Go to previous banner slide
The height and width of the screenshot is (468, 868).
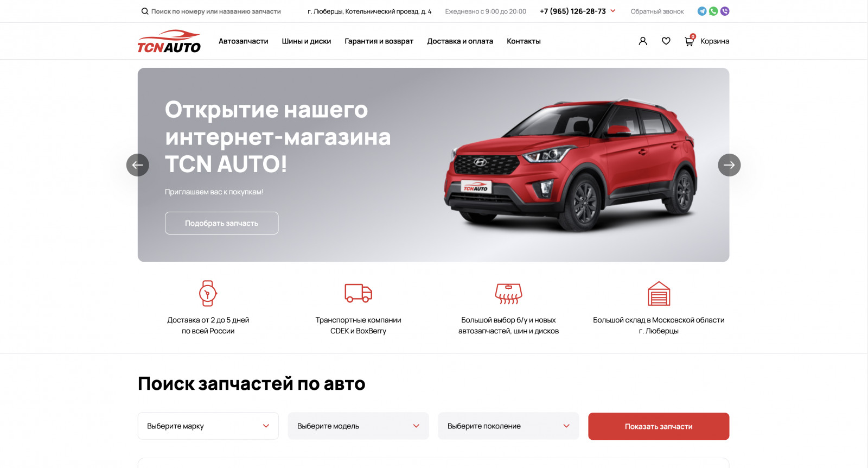[138, 165]
